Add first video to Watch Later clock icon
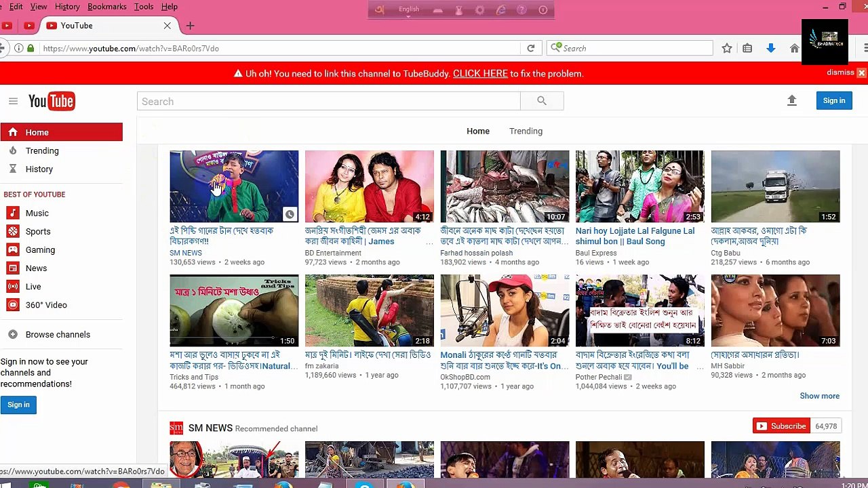Screen dimensions: 868x488 (290, 214)
